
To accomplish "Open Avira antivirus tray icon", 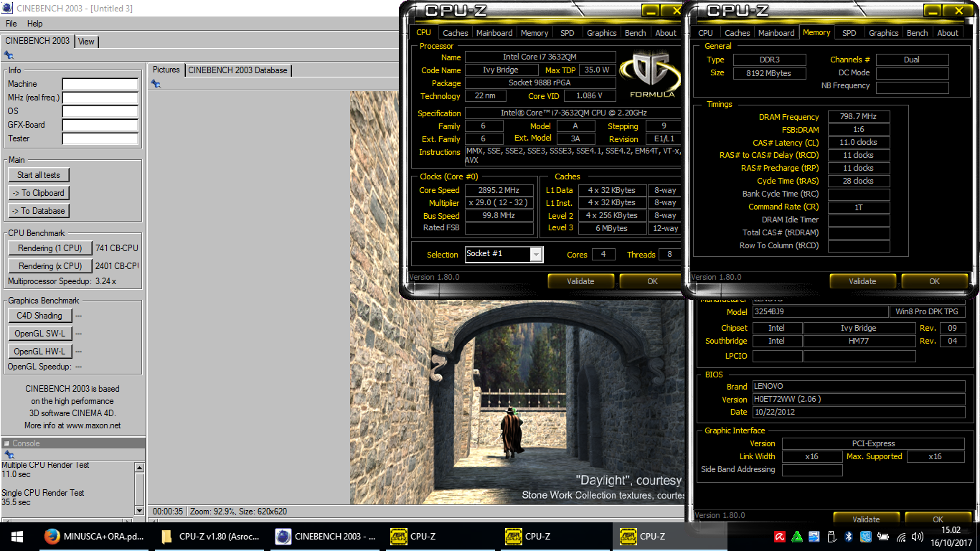I will 780,537.
